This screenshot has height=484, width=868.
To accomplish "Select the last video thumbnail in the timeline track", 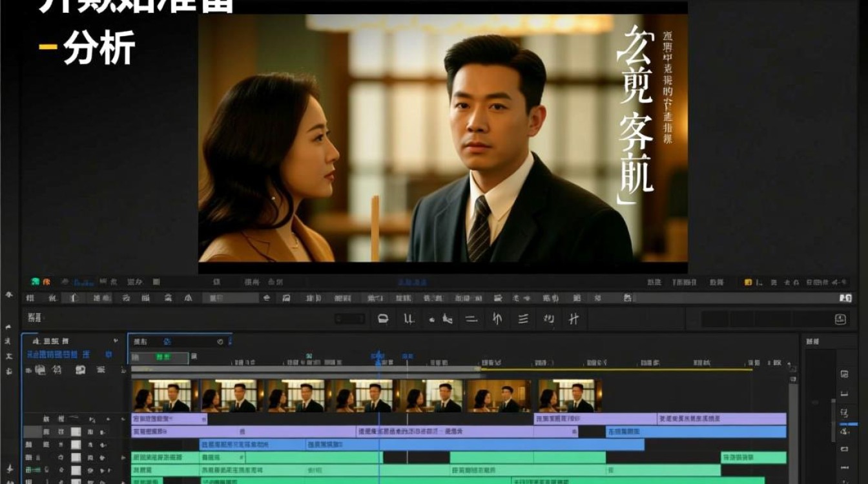I will point(570,396).
